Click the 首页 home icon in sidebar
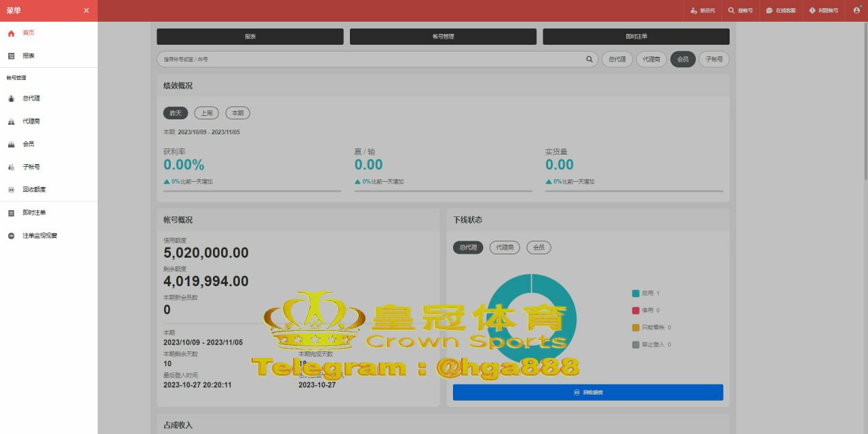868x434 pixels. tap(11, 33)
